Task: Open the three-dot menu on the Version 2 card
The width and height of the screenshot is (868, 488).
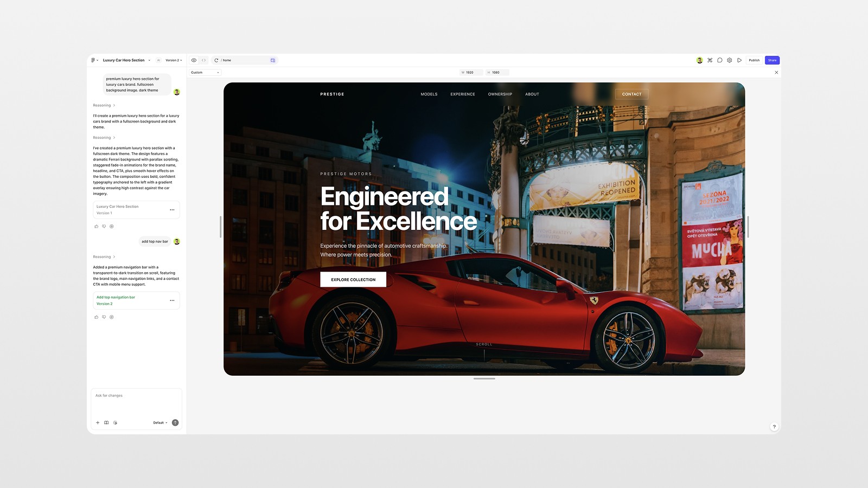Action: 172,300
